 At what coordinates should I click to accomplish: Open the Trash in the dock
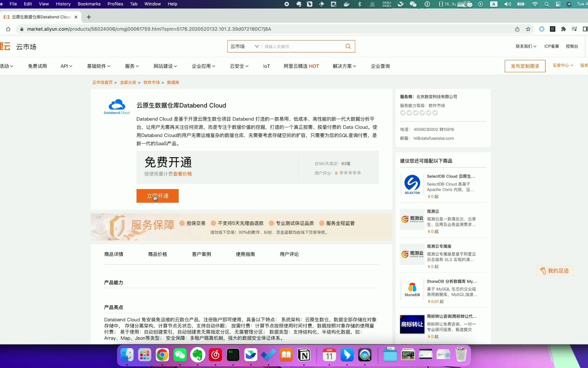(x=461, y=355)
